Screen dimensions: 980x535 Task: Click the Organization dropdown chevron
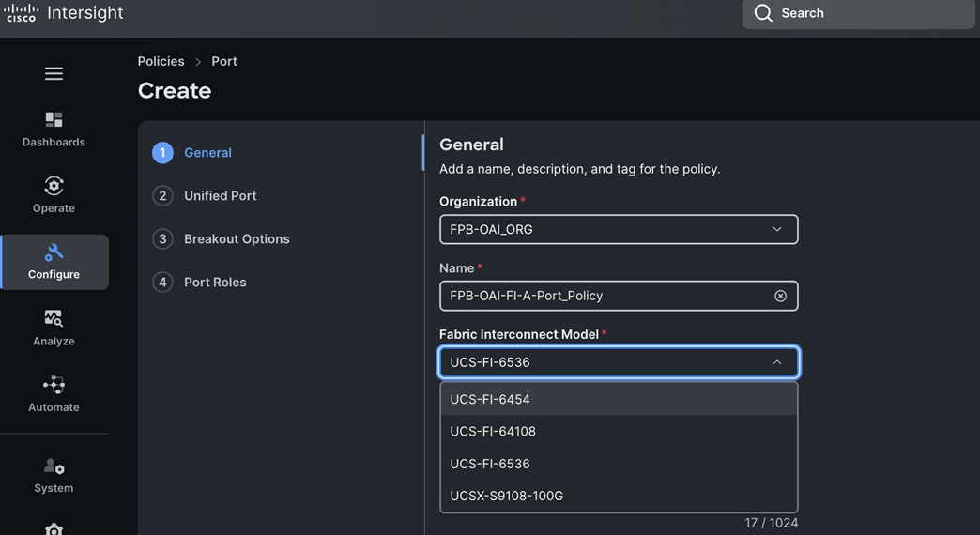(777, 229)
